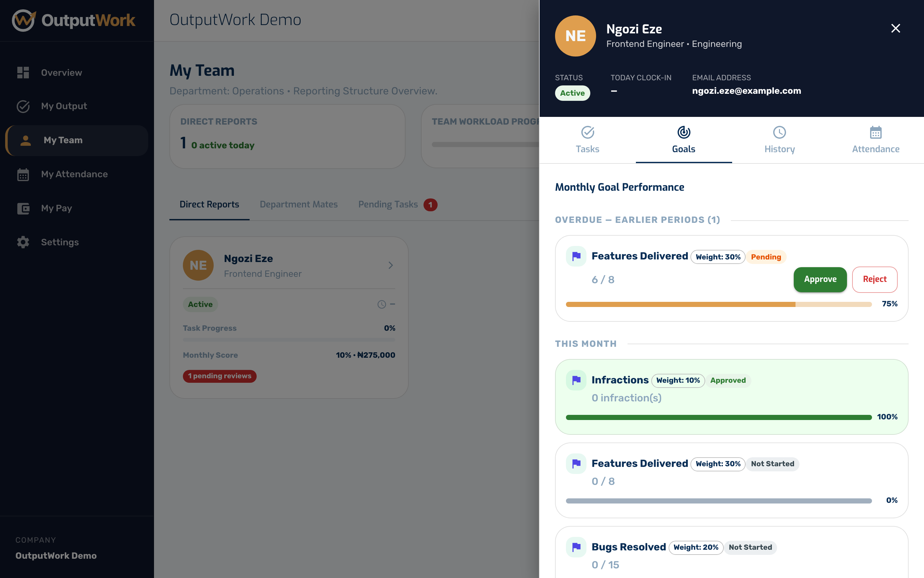Click the Weight: 20% badge
The width and height of the screenshot is (924, 578).
[x=696, y=547]
